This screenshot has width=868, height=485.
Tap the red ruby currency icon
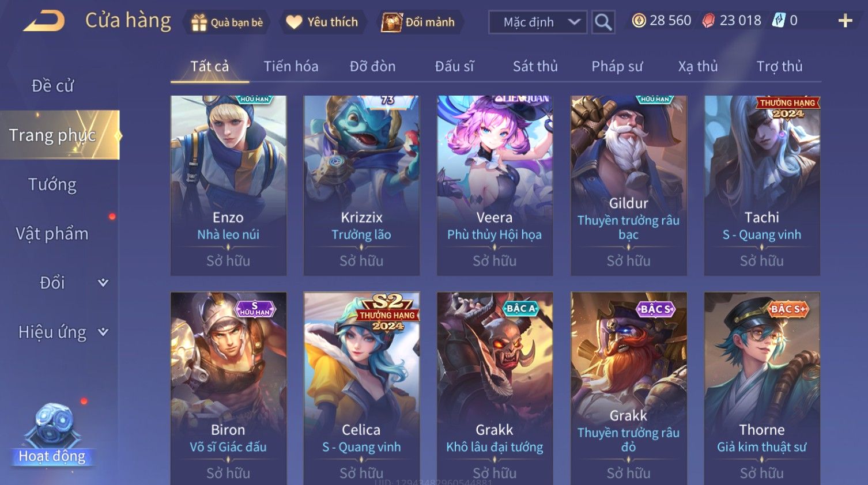708,21
